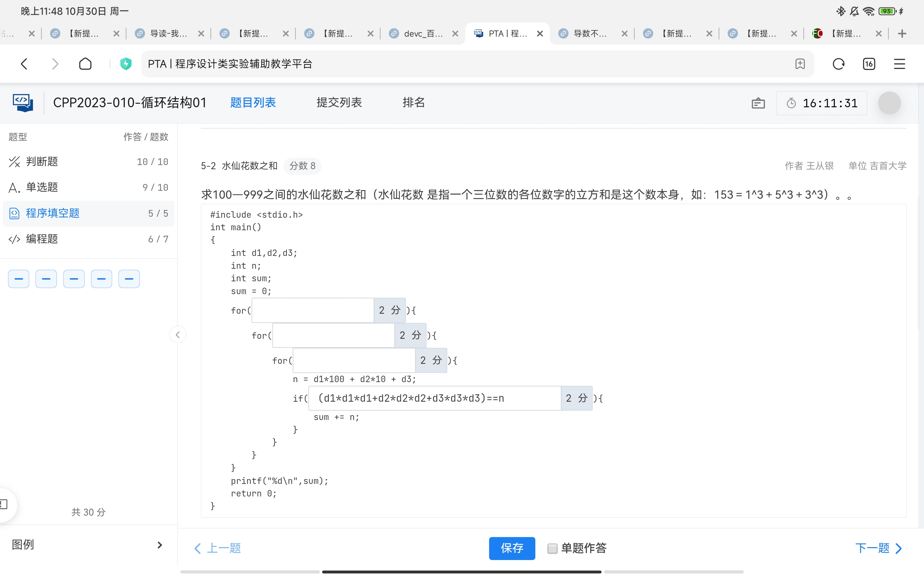
Task: Click the muted bell icon in status bar
Action: click(854, 12)
